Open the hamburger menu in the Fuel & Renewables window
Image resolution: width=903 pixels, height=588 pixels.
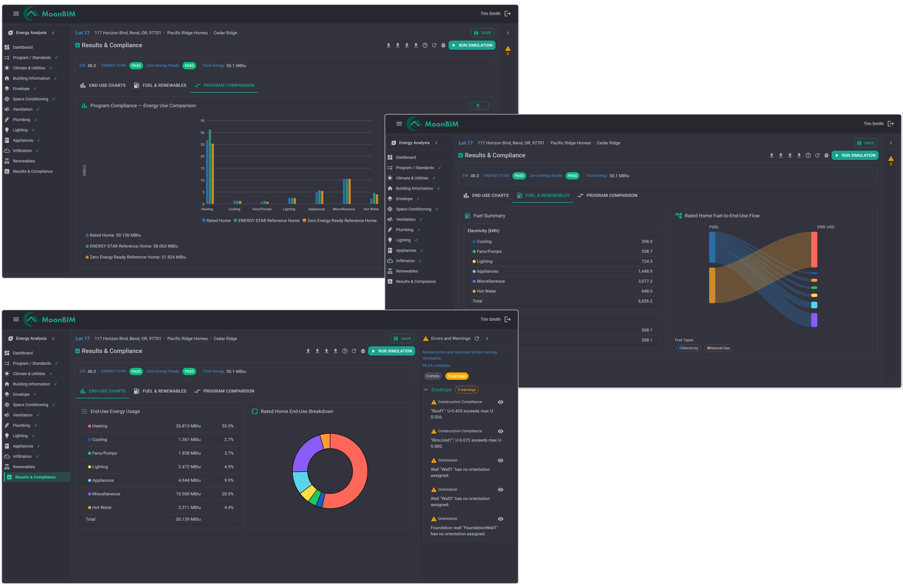tap(399, 124)
